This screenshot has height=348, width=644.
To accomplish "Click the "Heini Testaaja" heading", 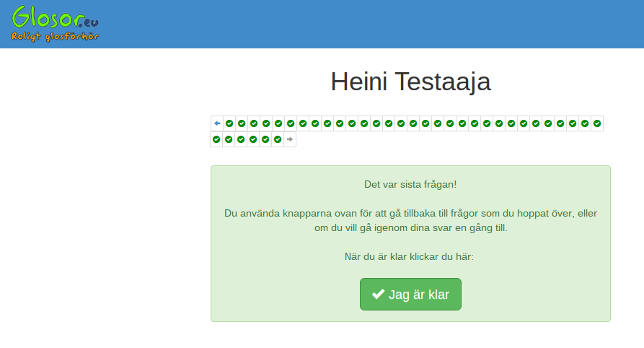I will (410, 82).
